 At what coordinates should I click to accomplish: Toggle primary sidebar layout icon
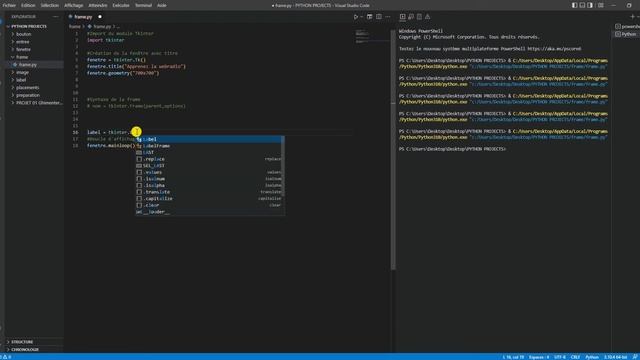(574, 5)
